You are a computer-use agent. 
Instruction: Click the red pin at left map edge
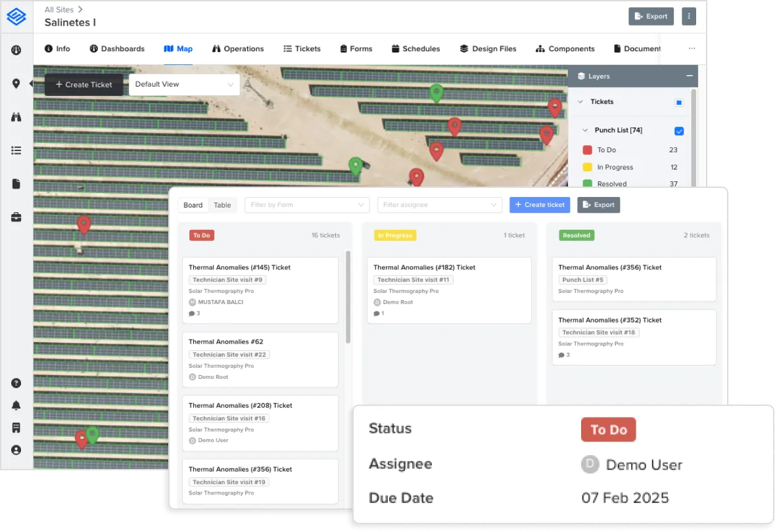pyautogui.click(x=84, y=225)
